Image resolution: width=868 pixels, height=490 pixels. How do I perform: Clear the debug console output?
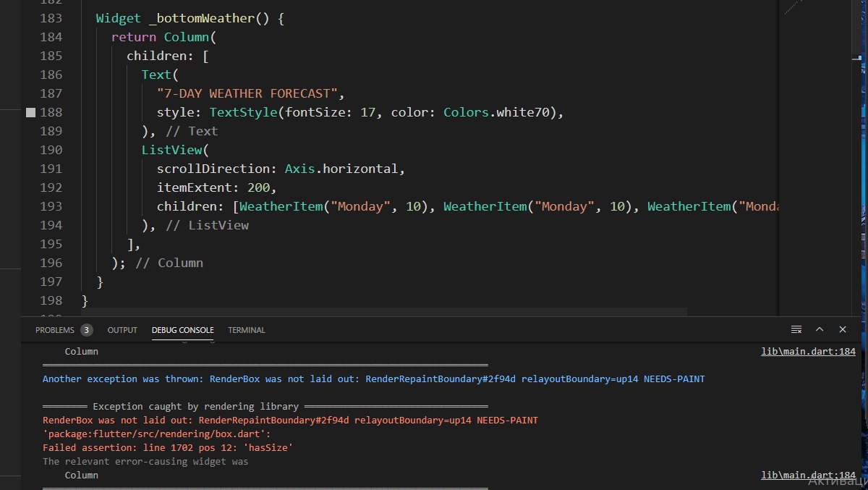coord(796,329)
